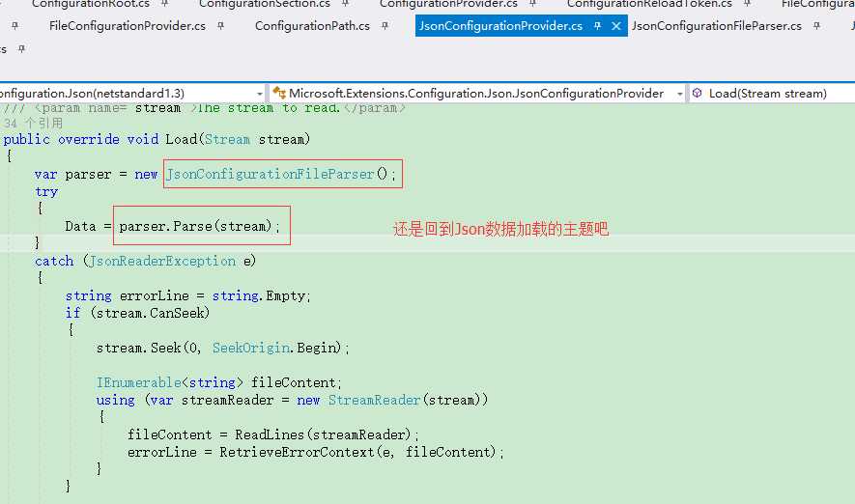The width and height of the screenshot is (855, 504).
Task: Open the ConfigurationRoot.cs tab
Action: coord(91,4)
